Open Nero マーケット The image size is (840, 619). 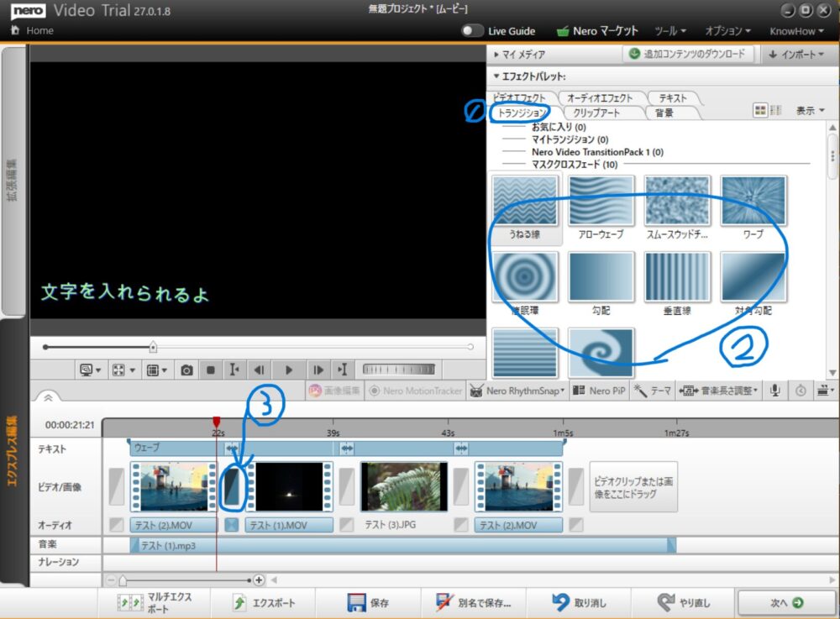[x=598, y=31]
